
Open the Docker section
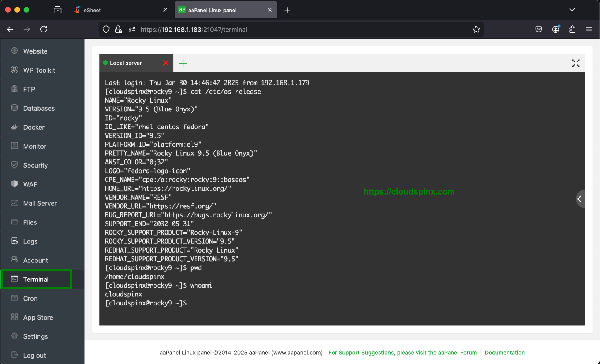tap(34, 127)
